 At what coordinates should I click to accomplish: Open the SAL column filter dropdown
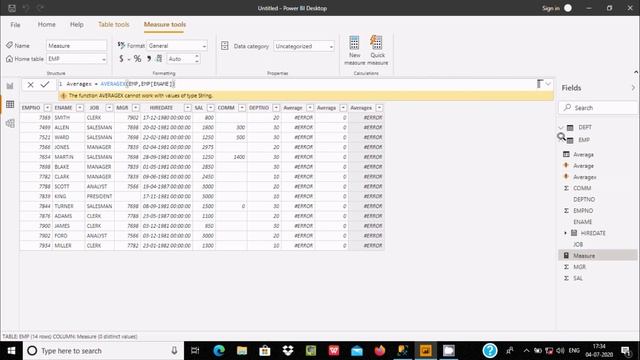tap(211, 108)
